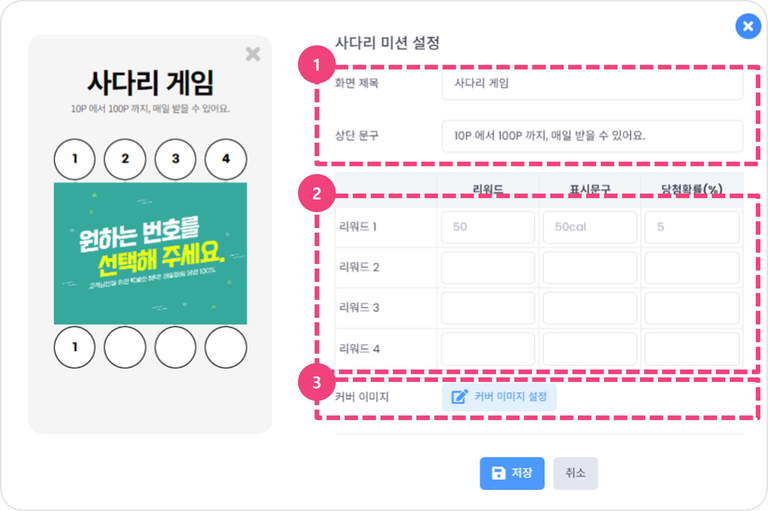Viewport: 768px width, 511px height.
Task: Click the green ladder game cover image
Action: [150, 253]
